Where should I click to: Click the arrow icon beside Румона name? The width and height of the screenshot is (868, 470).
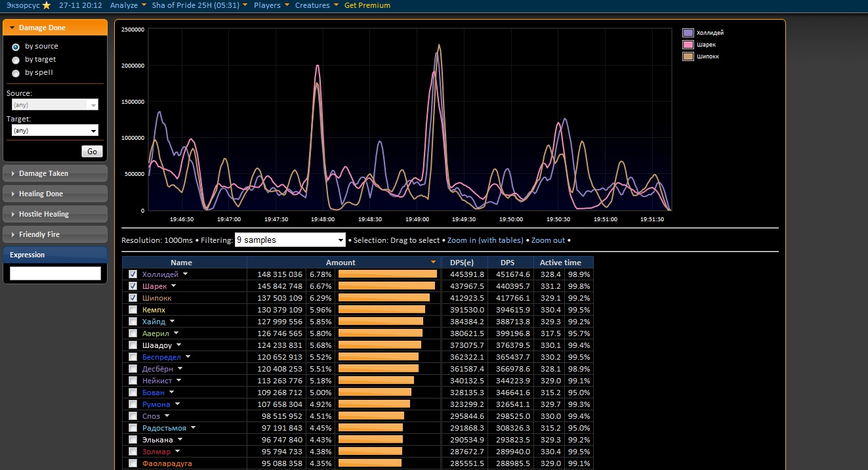pyautogui.click(x=177, y=404)
